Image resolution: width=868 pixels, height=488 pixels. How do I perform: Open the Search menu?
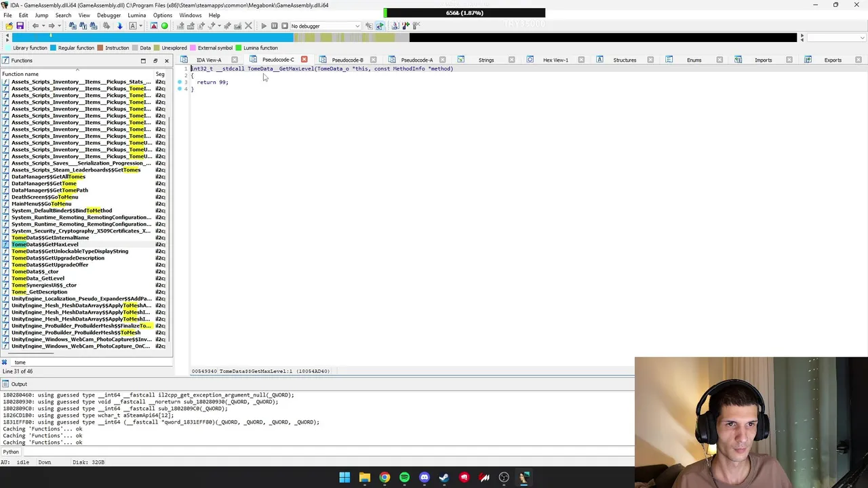click(63, 15)
